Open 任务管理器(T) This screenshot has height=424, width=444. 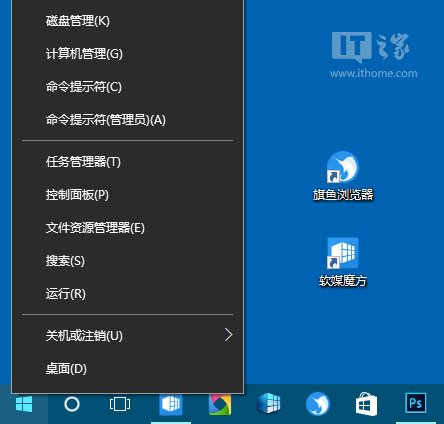[128, 162]
